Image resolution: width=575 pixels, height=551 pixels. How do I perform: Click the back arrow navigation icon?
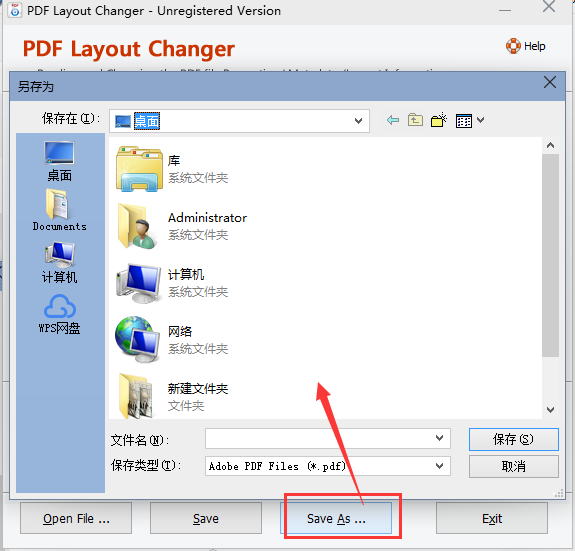coord(393,120)
